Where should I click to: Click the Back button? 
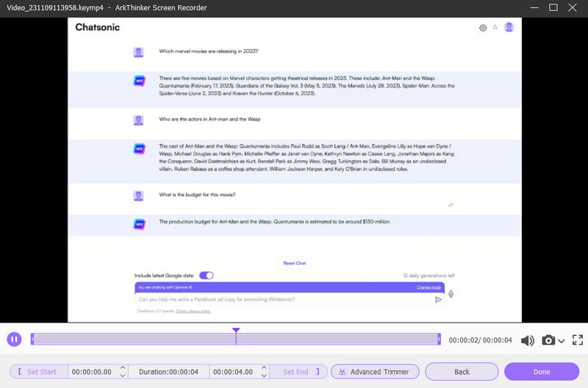pos(462,372)
